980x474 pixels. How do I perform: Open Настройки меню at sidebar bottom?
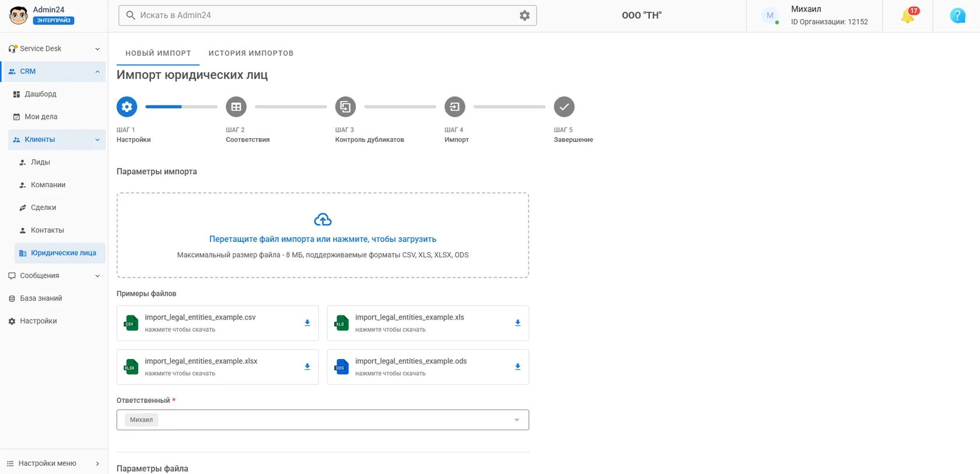pos(54,464)
